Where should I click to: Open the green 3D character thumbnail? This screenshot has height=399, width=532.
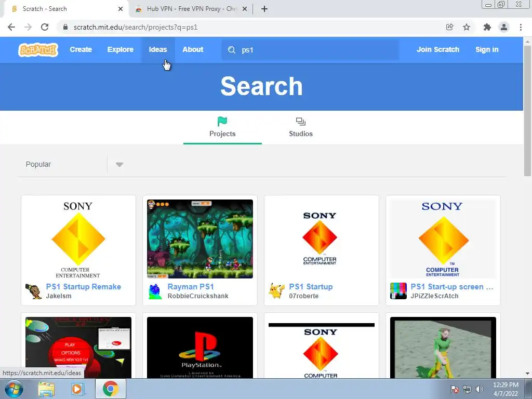443,348
